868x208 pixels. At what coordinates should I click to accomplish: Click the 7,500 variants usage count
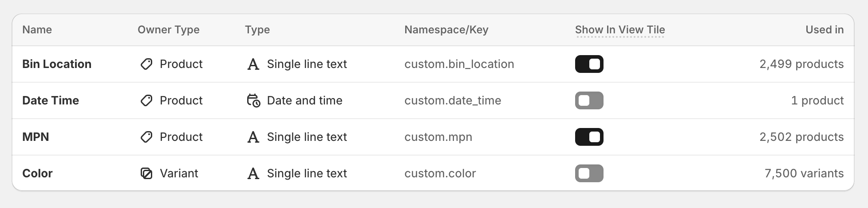point(804,173)
